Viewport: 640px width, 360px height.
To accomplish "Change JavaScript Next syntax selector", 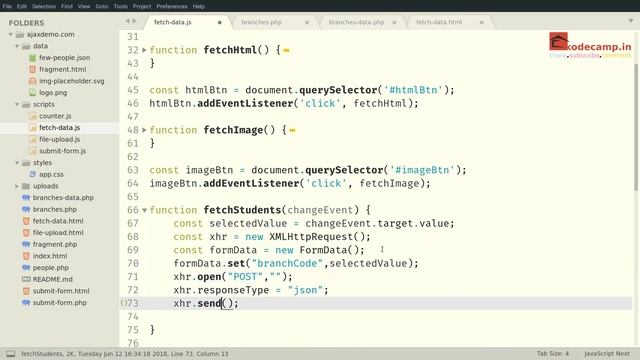I will point(607,353).
